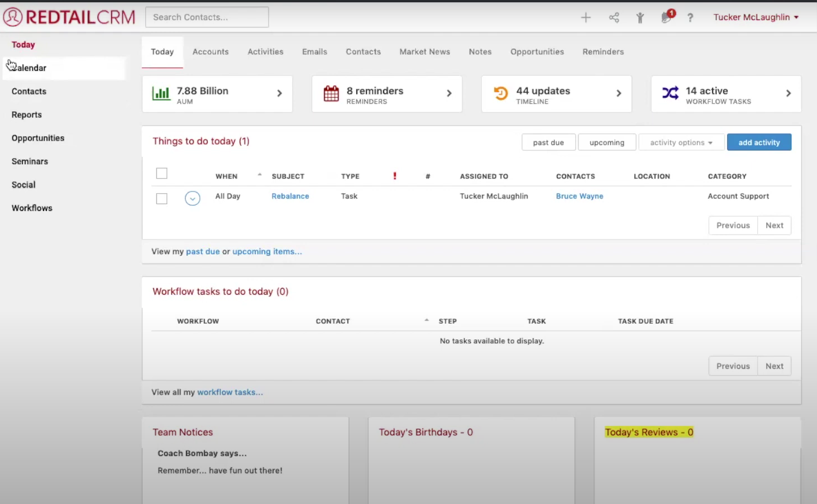817x504 pixels.
Task: Check the Rebalance task checkbox
Action: tap(161, 198)
